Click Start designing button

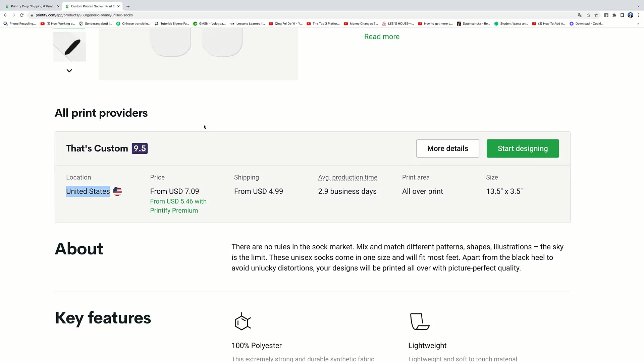click(523, 148)
